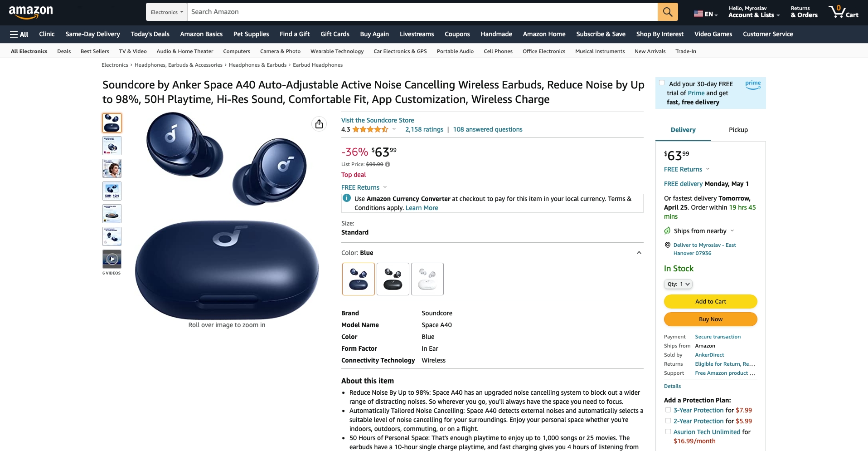Viewport: 868px width, 451px height.
Task: Click the orange search magnifier button
Action: (668, 12)
